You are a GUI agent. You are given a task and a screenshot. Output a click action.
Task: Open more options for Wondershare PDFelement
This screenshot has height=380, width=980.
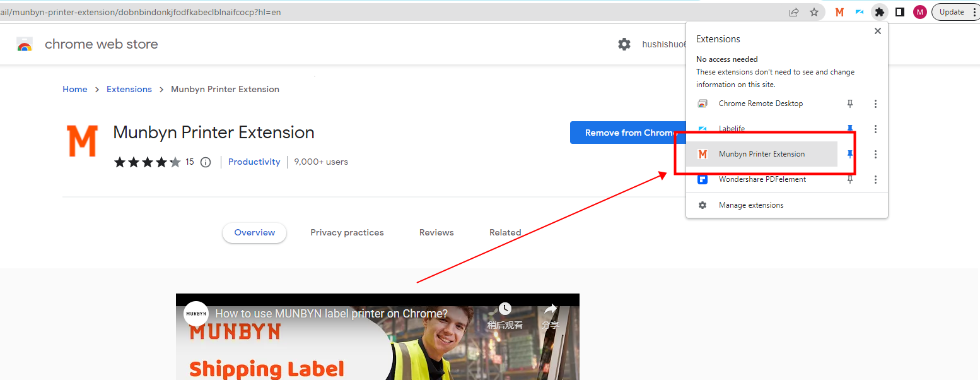coord(875,179)
